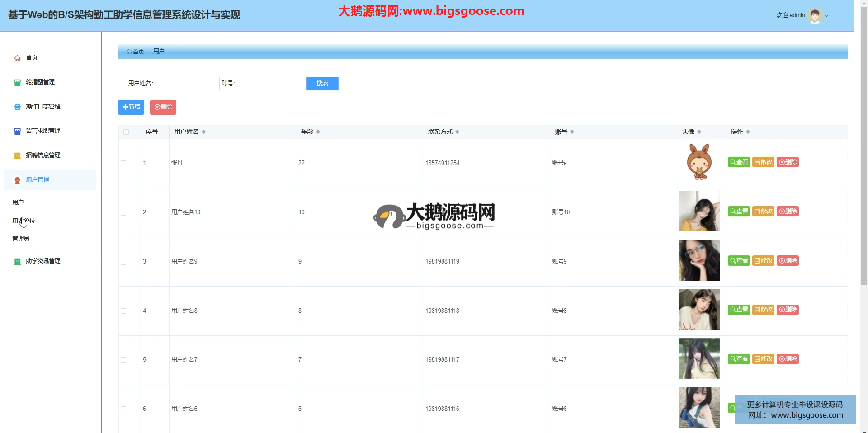Click the operation log (操作日志管理) gear icon
Screen dimensions: 868x433
coord(17,107)
